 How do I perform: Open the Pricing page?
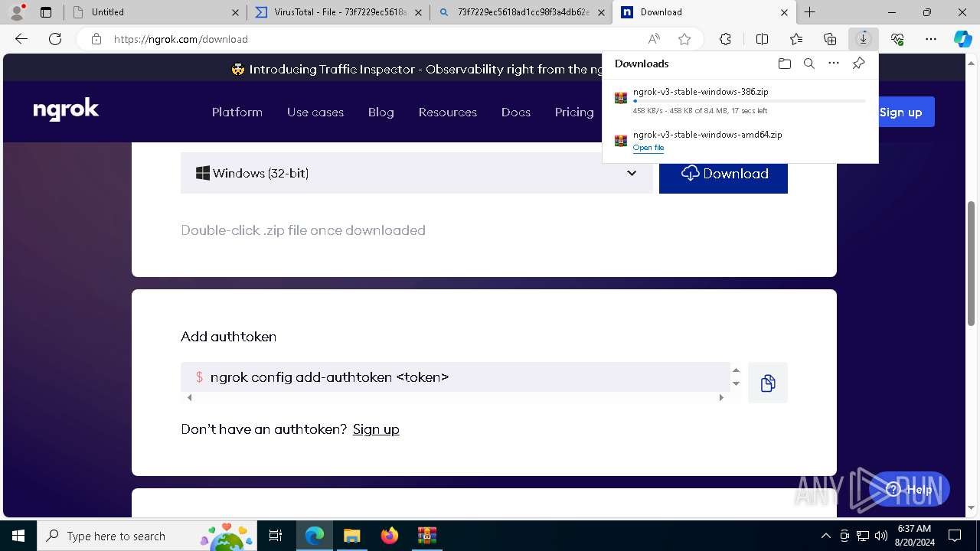574,112
